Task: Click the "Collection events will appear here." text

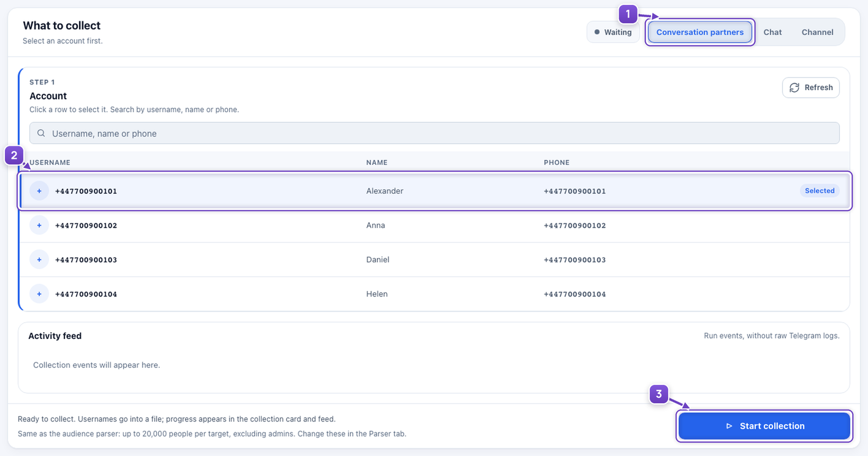Action: (96, 365)
